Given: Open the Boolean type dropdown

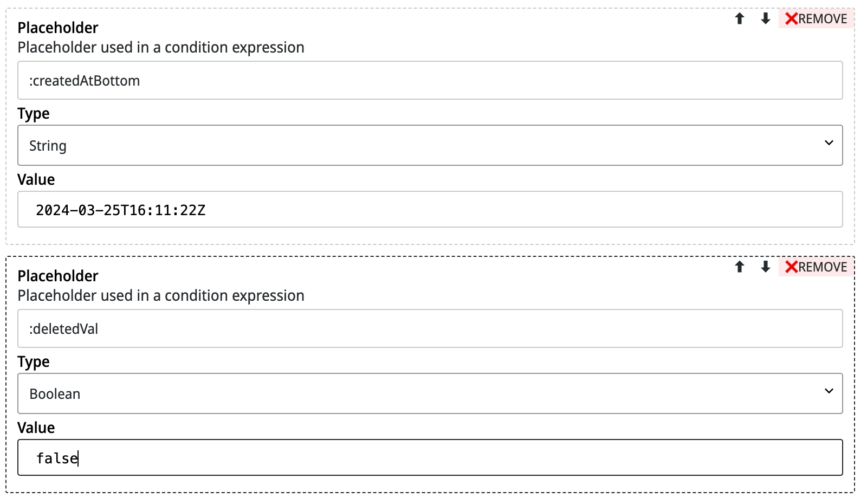Looking at the screenshot, I should pos(430,393).
